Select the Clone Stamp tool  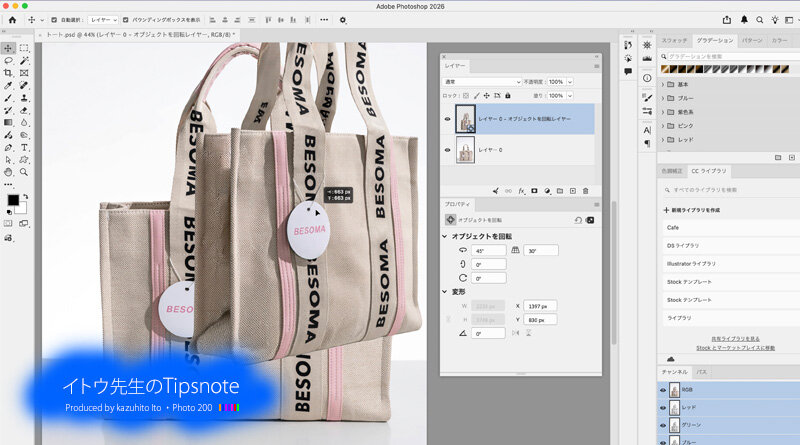pyautogui.click(x=24, y=98)
